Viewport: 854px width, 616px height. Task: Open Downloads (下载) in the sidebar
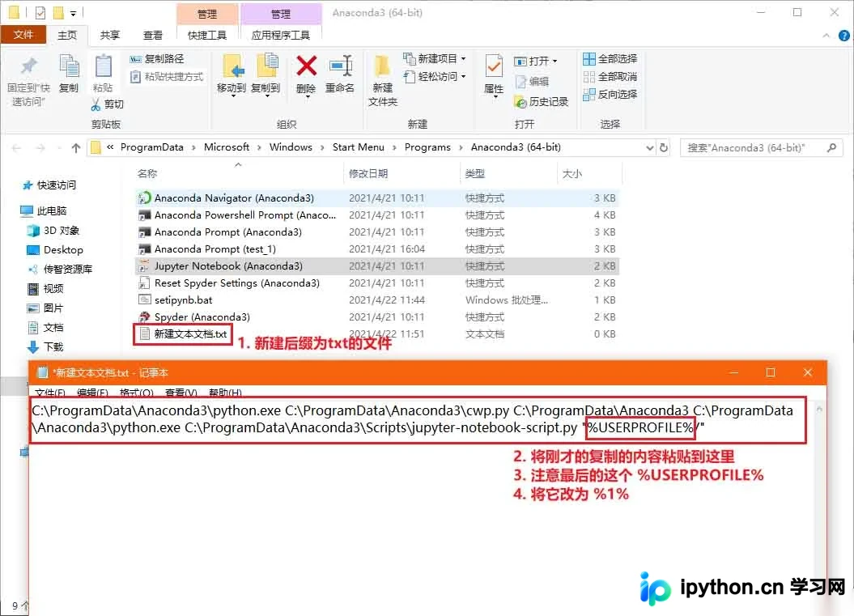click(x=46, y=347)
